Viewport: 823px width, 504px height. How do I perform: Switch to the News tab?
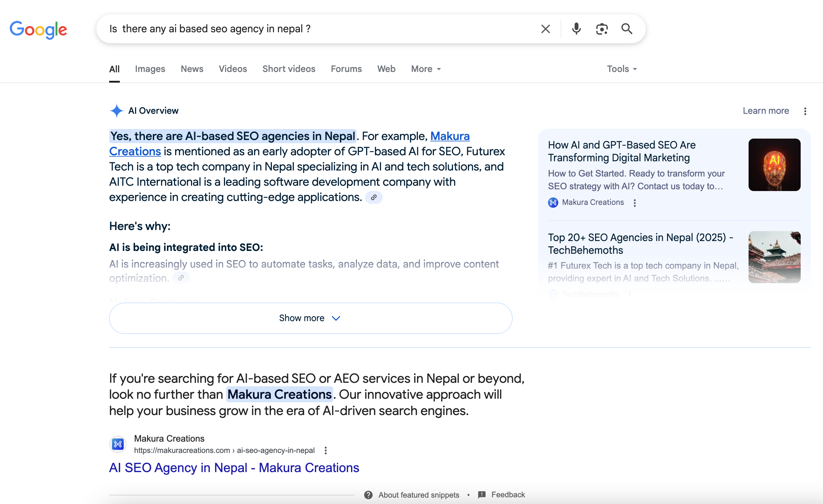pos(192,69)
